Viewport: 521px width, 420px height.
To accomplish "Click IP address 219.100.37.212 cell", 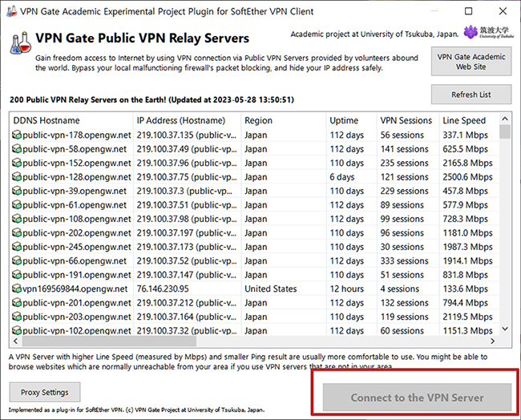I will tap(187, 303).
